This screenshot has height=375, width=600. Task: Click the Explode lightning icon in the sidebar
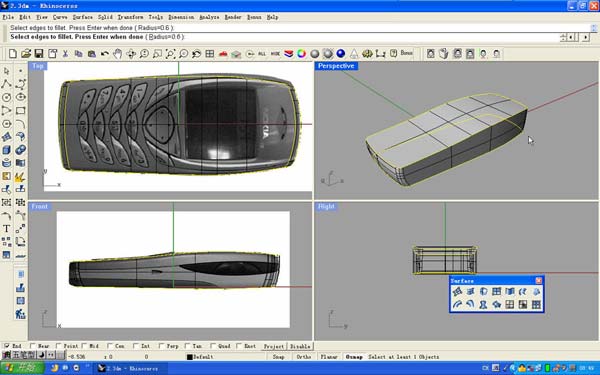20,177
